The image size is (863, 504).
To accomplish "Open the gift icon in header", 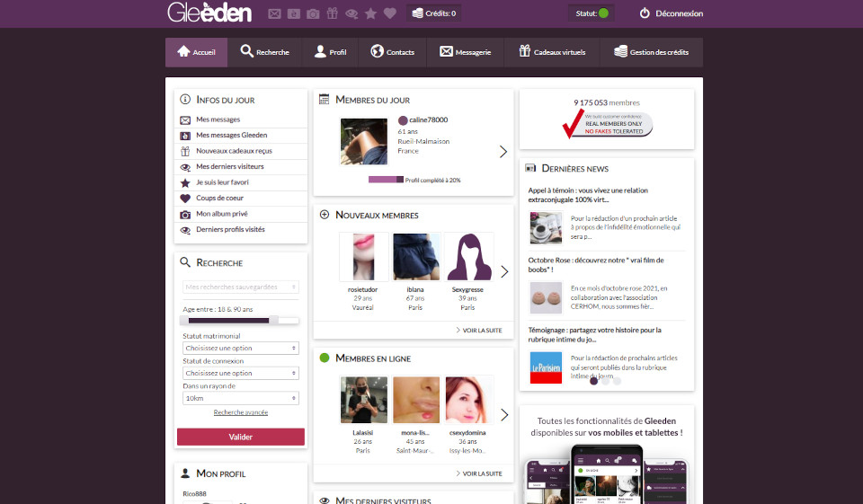I will [332, 13].
